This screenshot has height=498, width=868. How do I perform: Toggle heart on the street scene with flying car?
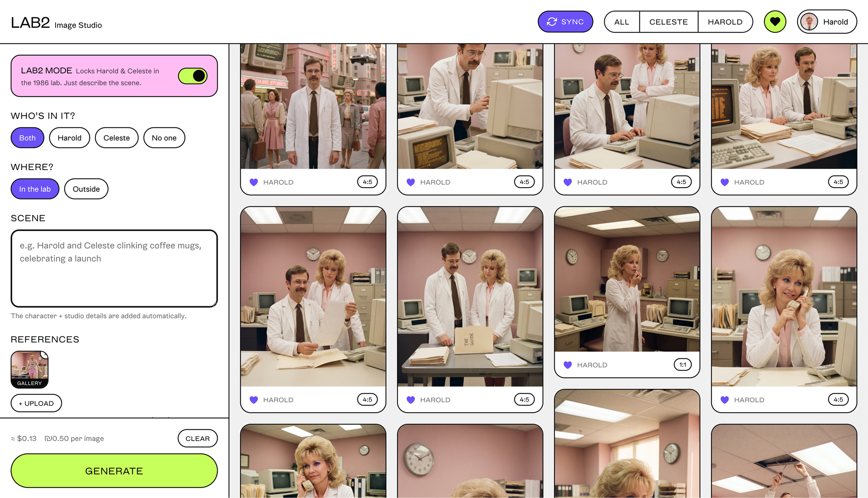pos(254,182)
